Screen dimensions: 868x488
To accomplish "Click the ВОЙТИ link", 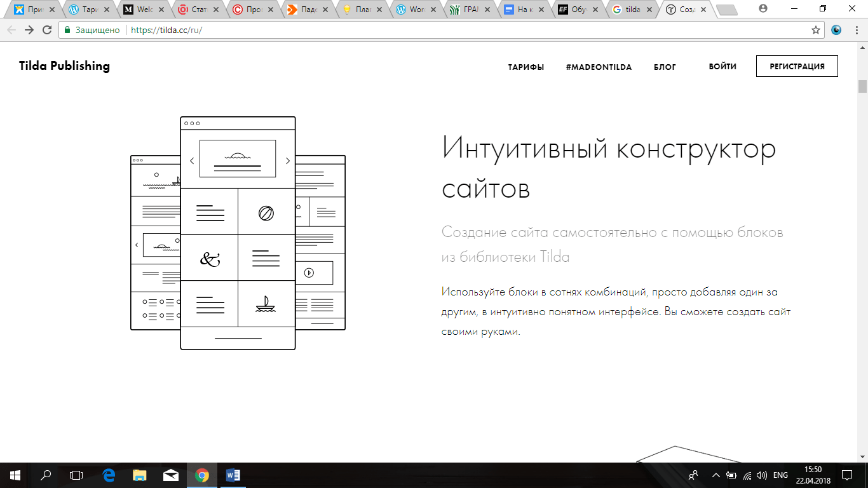I will click(x=722, y=65).
